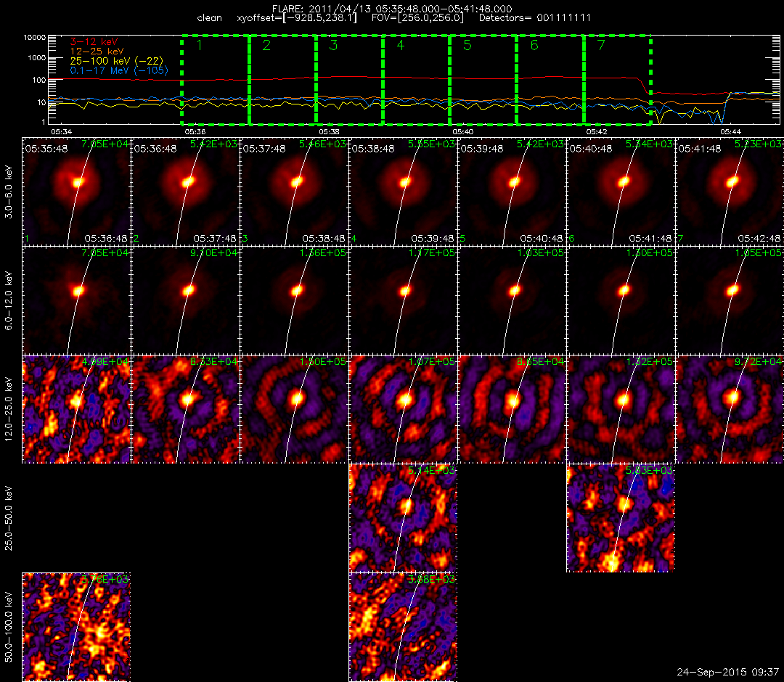Click the end time '05:42:48' in the last image
Viewport: 784px width, 682px height.
pos(759,239)
